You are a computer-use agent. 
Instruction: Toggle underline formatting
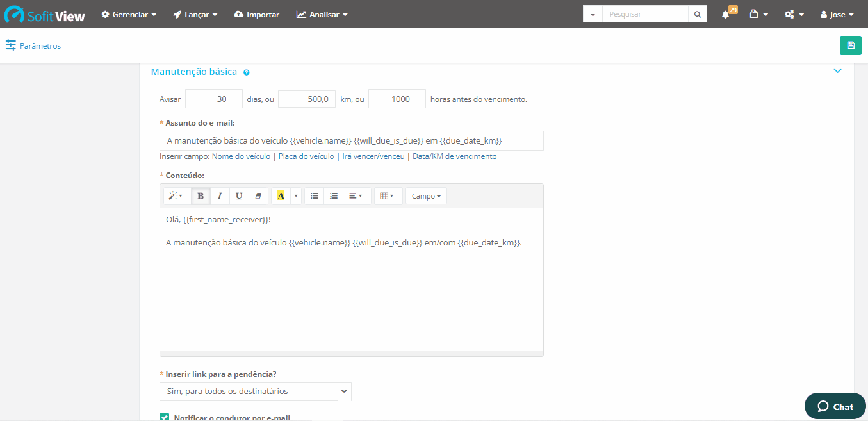point(239,196)
